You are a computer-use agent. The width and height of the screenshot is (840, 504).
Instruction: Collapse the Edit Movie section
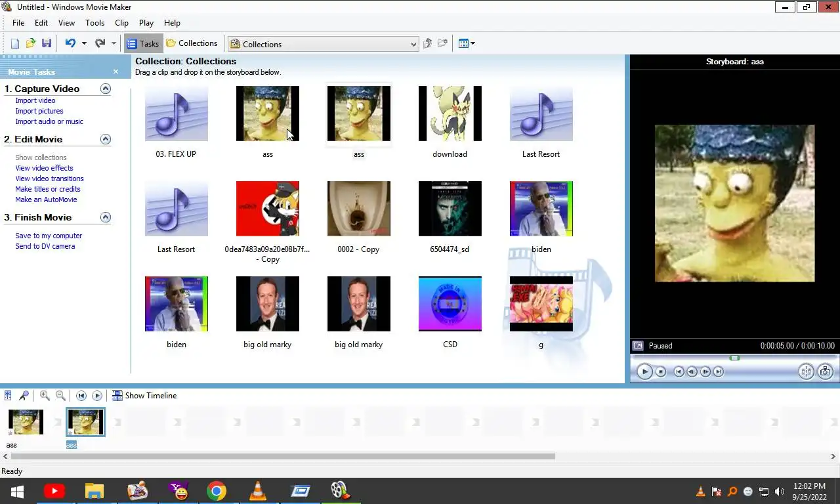click(106, 139)
